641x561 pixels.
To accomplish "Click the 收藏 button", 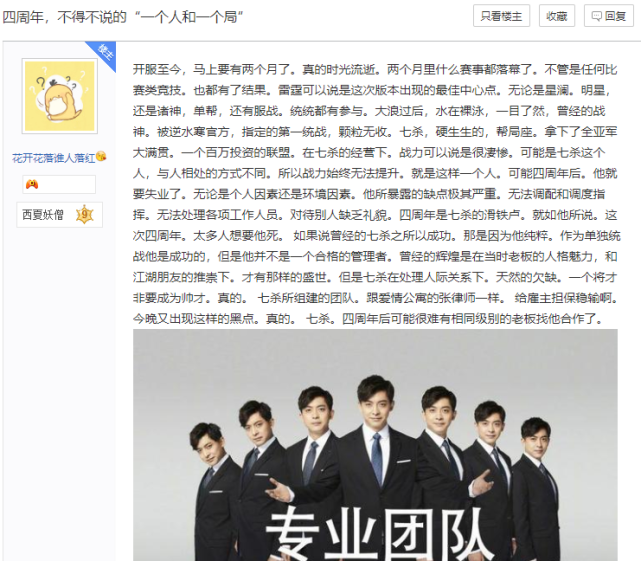I will [x=557, y=16].
